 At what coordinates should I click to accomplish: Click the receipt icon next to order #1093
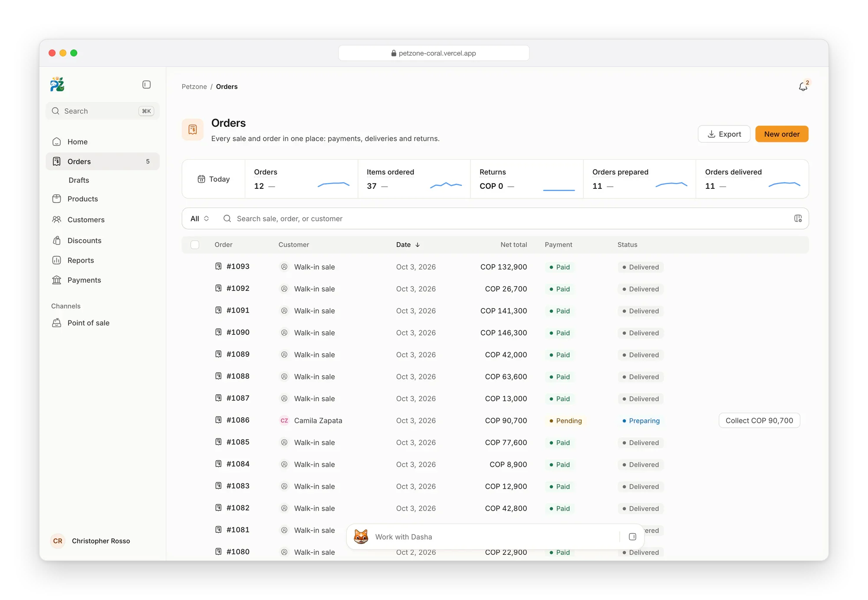tap(219, 266)
